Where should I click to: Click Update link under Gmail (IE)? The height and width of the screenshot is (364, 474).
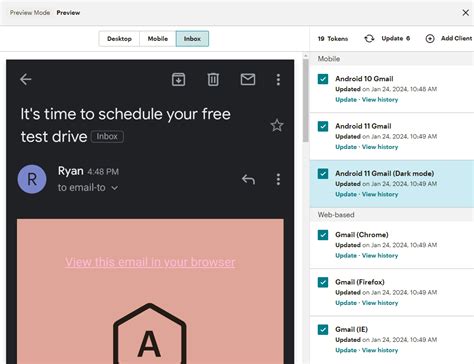[346, 350]
